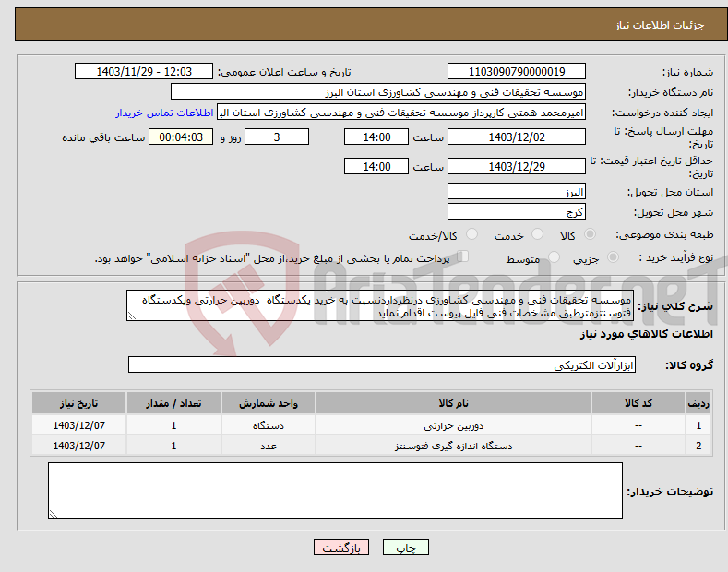The image size is (728, 572).
Task: Click the resize handle of description box
Action: (x=131, y=316)
